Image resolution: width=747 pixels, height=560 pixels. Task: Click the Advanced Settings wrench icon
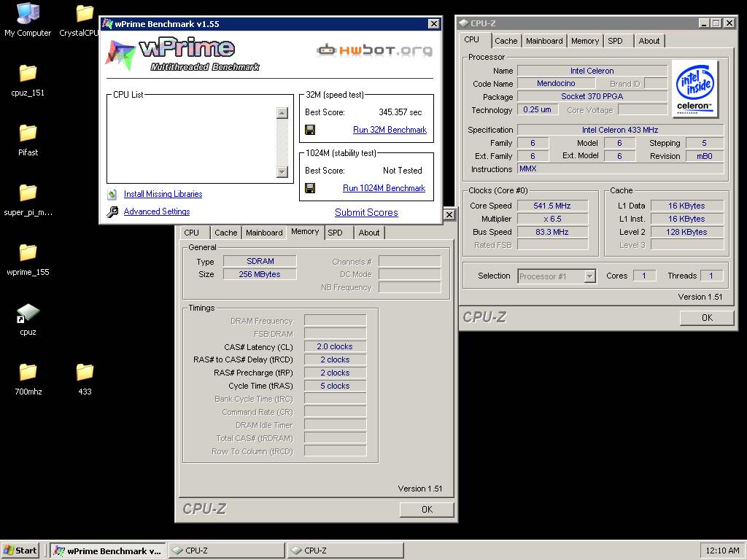(x=112, y=212)
